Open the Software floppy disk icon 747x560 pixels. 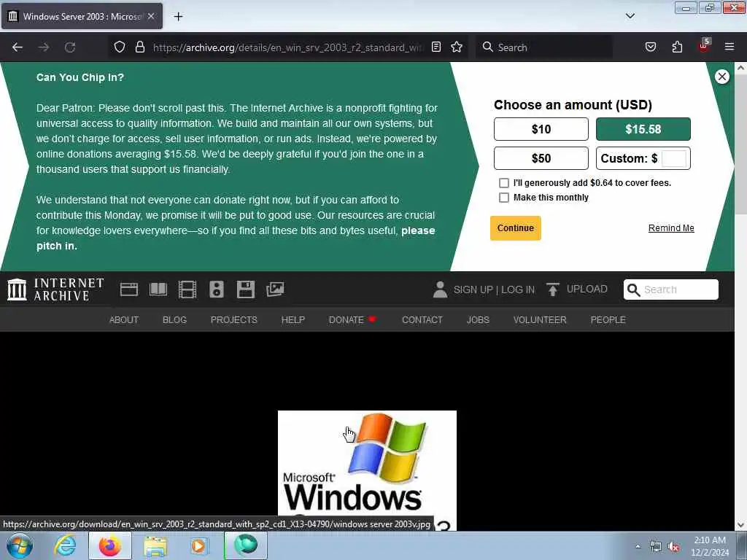coord(246,289)
